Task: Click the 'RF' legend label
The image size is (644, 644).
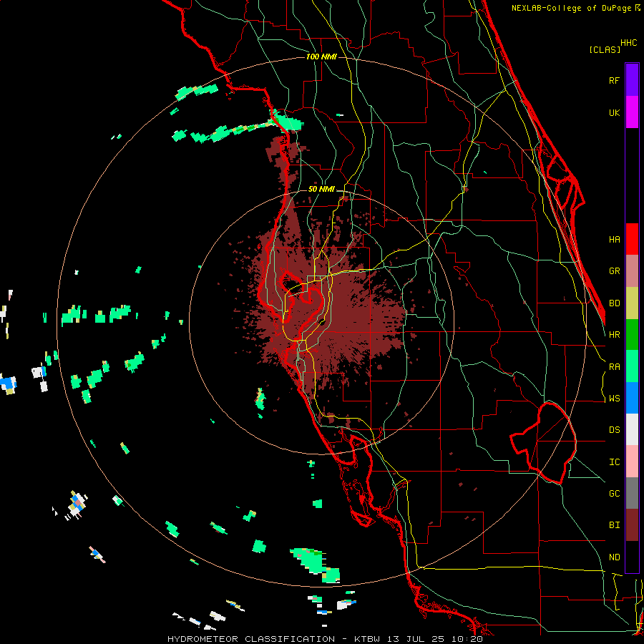Action: click(614, 80)
